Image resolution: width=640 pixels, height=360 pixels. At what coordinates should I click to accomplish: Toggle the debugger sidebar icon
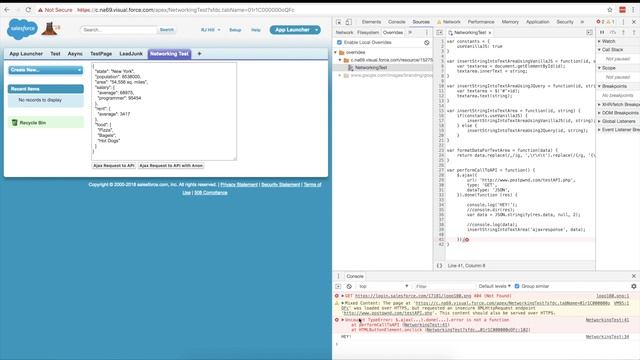(x=589, y=32)
